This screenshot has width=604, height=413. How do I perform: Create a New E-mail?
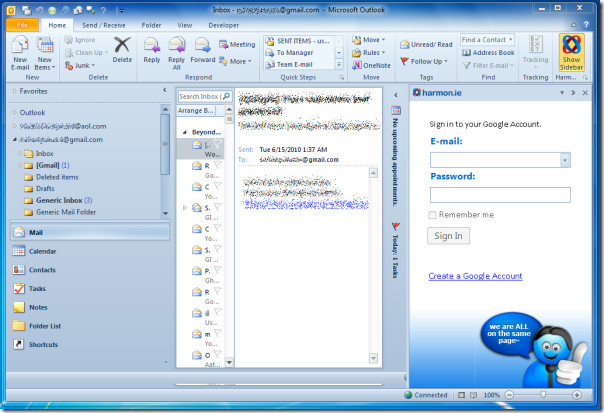[x=20, y=53]
